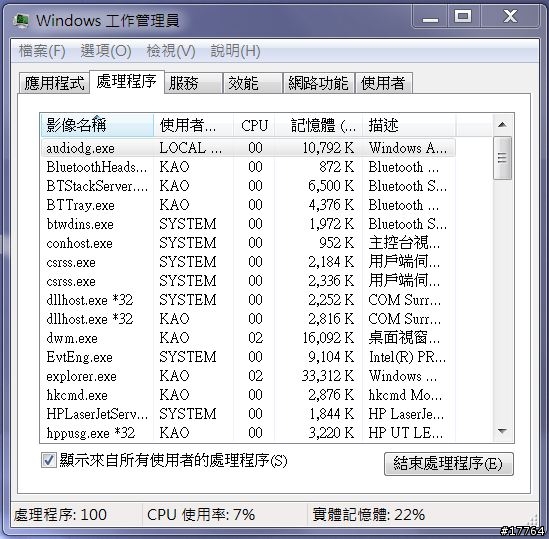Open the 檢視(V) menu
The height and width of the screenshot is (539, 549).
[171, 51]
